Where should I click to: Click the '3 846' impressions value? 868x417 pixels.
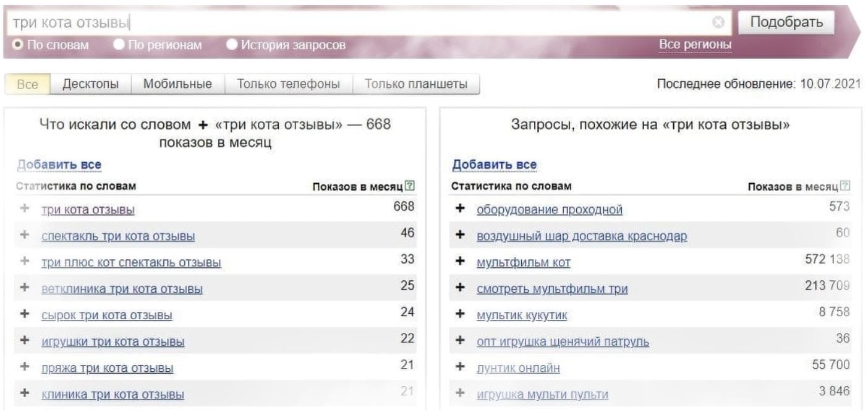tap(835, 391)
